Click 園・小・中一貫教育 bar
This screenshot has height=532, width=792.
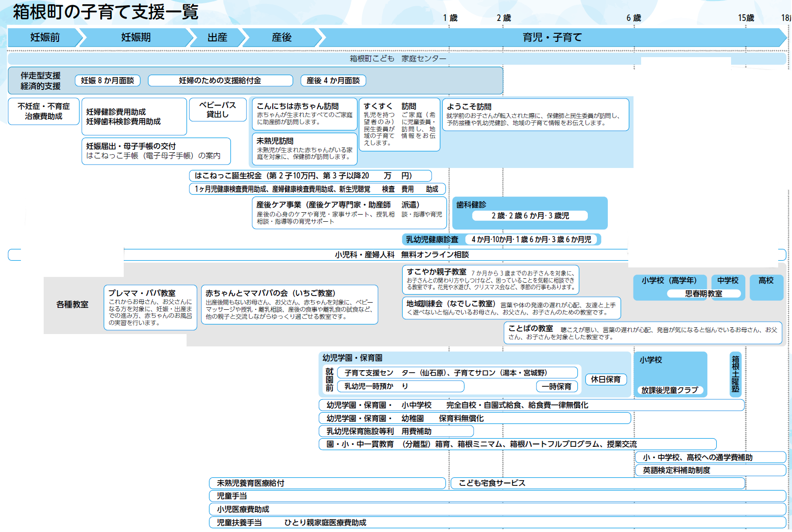tap(518, 444)
